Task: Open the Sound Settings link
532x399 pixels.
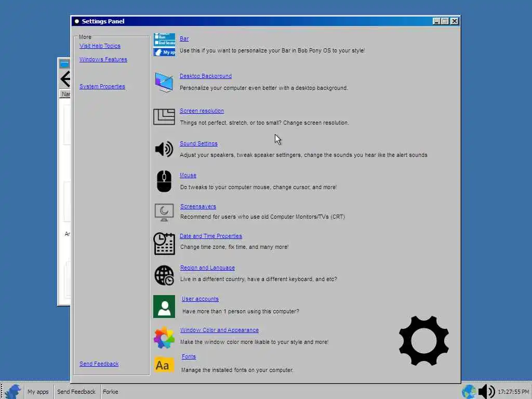Action: point(198,143)
